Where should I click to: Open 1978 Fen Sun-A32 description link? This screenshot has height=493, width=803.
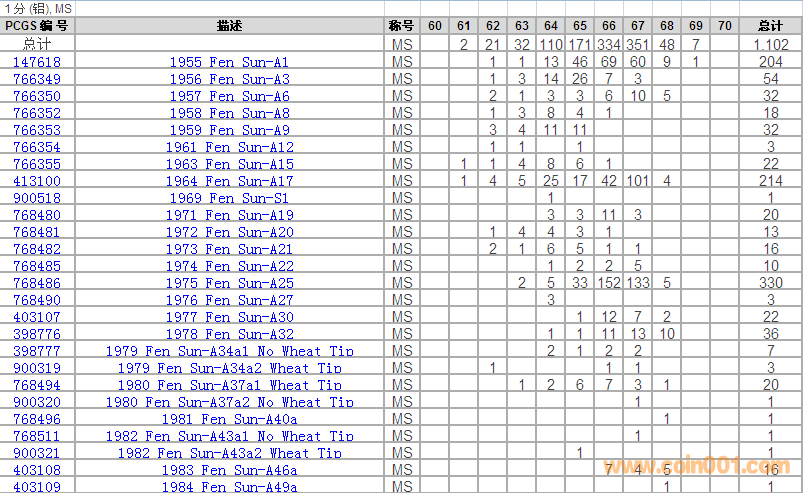[x=229, y=334]
